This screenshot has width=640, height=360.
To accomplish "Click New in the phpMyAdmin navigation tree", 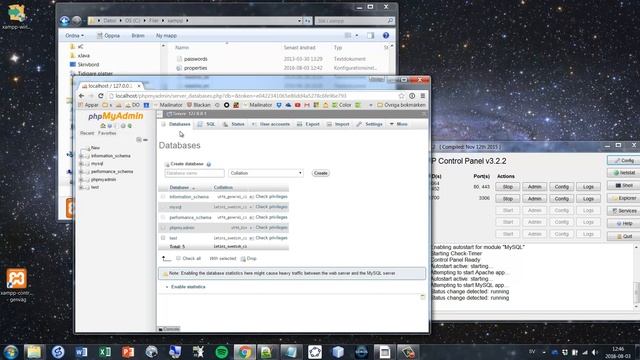I will pyautogui.click(x=95, y=148).
